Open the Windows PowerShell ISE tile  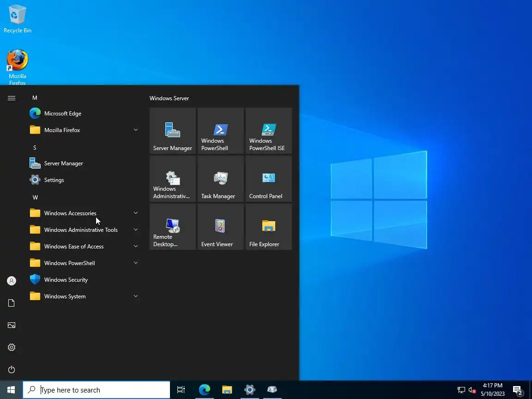(x=268, y=131)
